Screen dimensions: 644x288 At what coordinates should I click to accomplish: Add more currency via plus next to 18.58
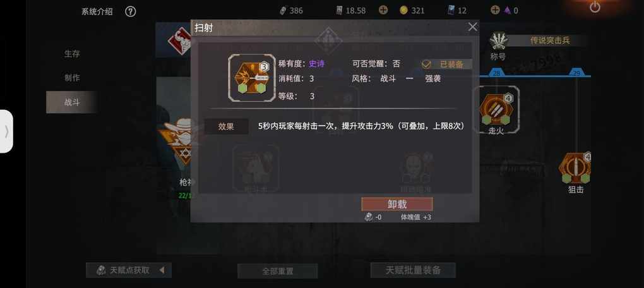tap(383, 10)
